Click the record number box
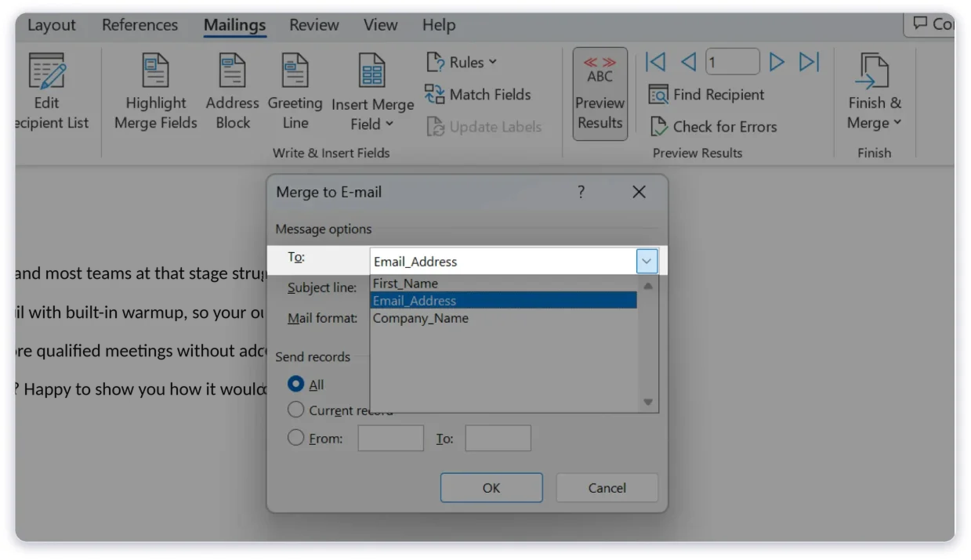The image size is (971, 560). 733,62
